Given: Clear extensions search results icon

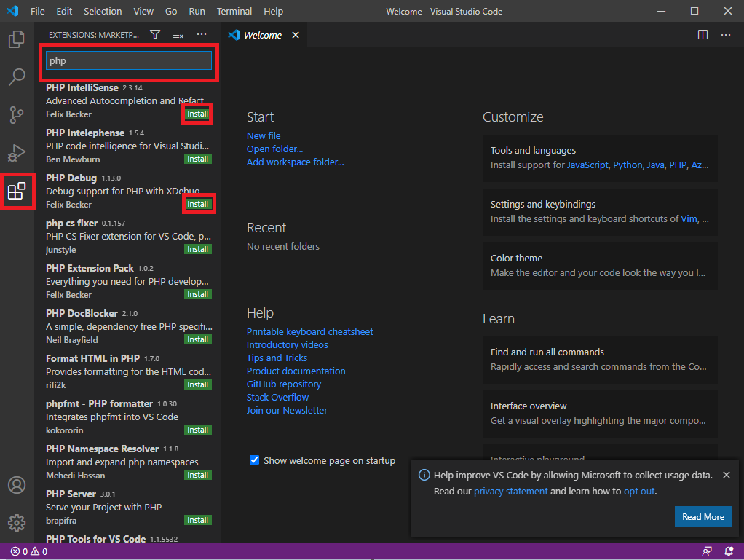Looking at the screenshot, I should tap(178, 34).
